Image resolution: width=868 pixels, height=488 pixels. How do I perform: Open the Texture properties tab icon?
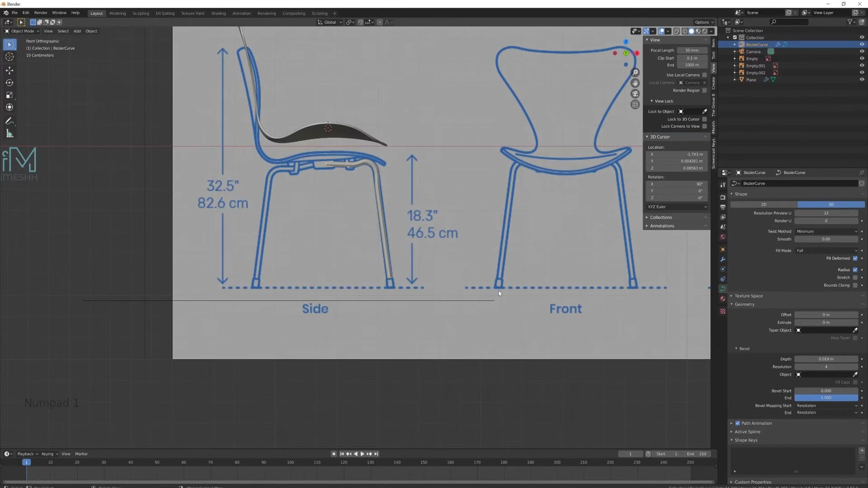pos(723,311)
